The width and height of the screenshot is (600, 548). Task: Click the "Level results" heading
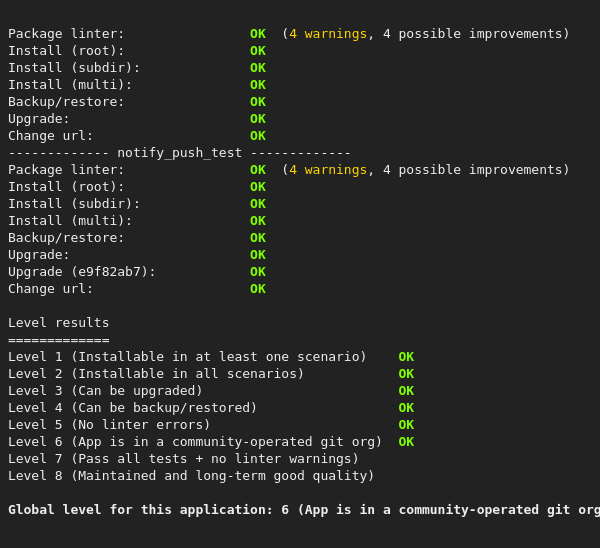tap(59, 323)
